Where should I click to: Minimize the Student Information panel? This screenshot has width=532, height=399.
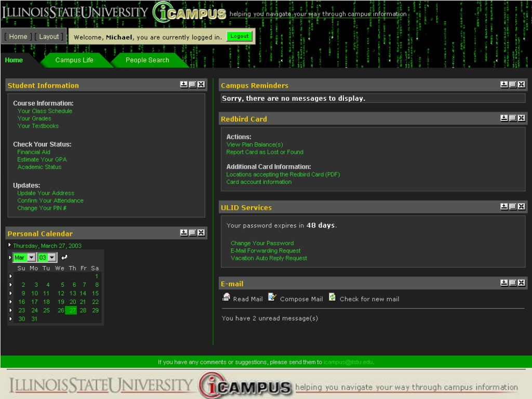(183, 85)
